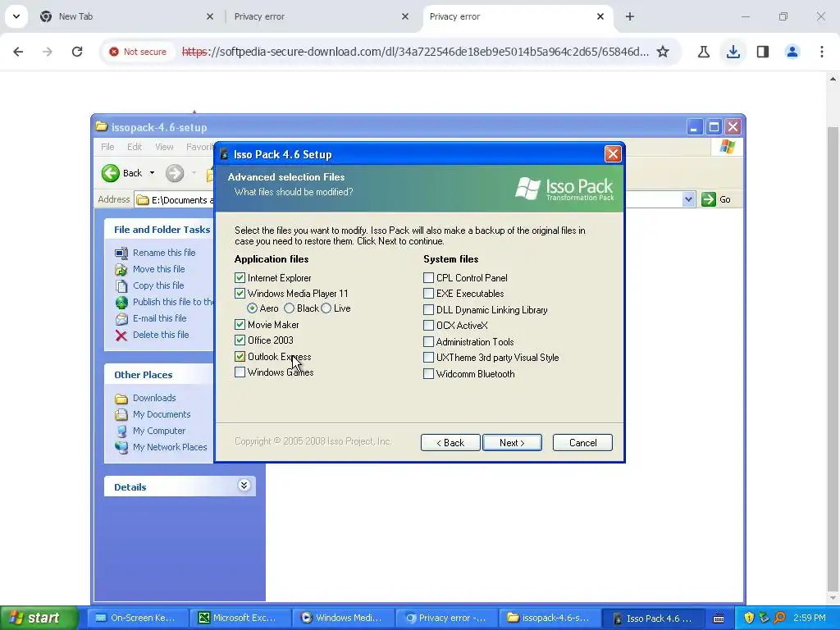Enable CPL Control Panel system file
The height and width of the screenshot is (630, 840).
(x=428, y=278)
